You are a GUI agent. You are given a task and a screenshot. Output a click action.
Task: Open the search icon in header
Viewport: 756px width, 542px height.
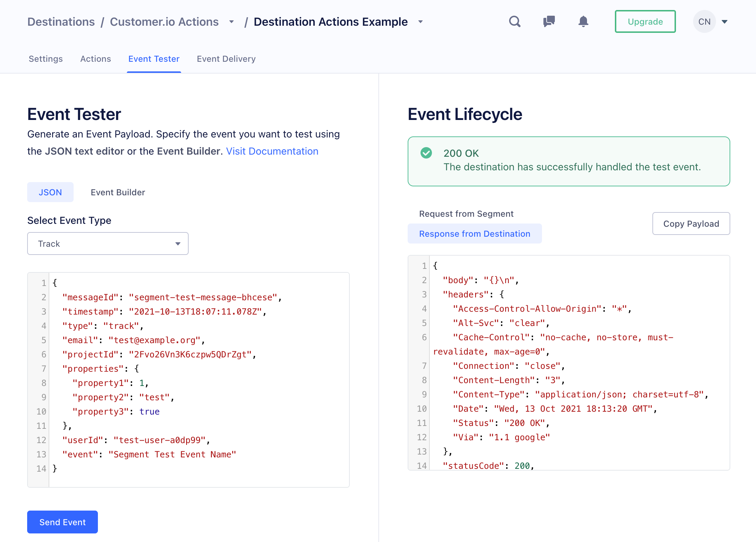point(514,21)
